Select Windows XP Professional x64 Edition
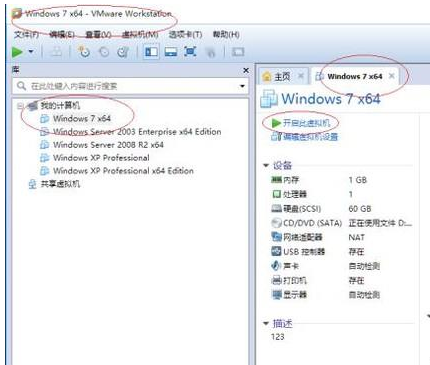Screen dimensions: 430x365 [x=123, y=171]
